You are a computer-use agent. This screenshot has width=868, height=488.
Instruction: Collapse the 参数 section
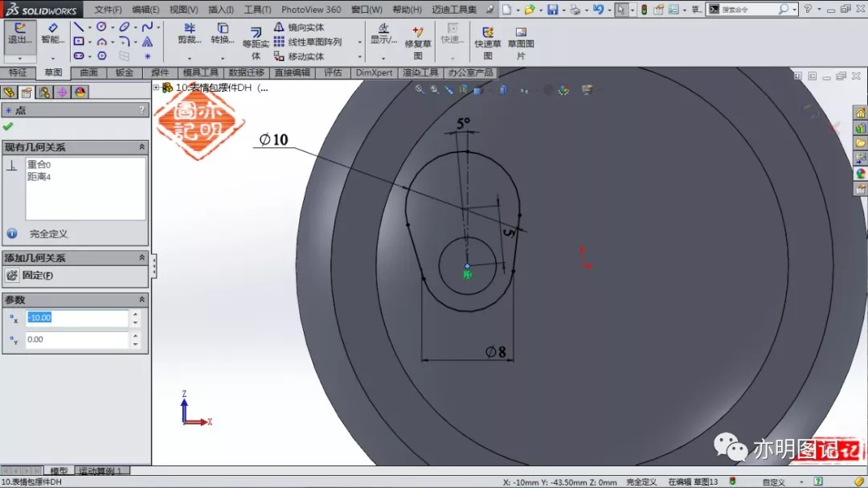pyautogui.click(x=141, y=299)
